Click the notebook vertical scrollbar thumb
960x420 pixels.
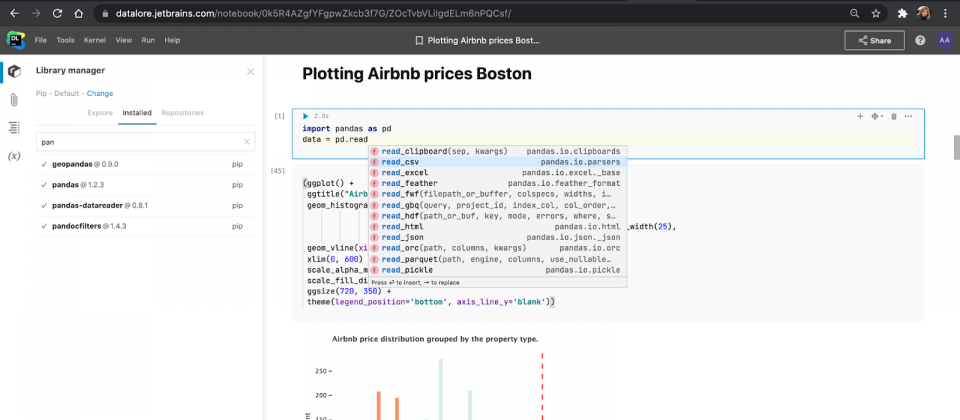(x=956, y=148)
